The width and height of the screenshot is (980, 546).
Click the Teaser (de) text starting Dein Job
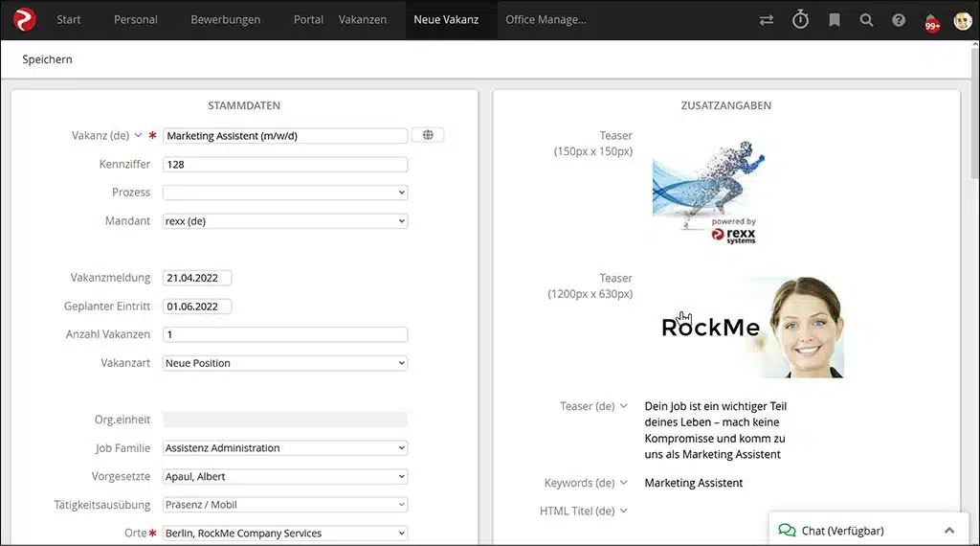coord(716,430)
